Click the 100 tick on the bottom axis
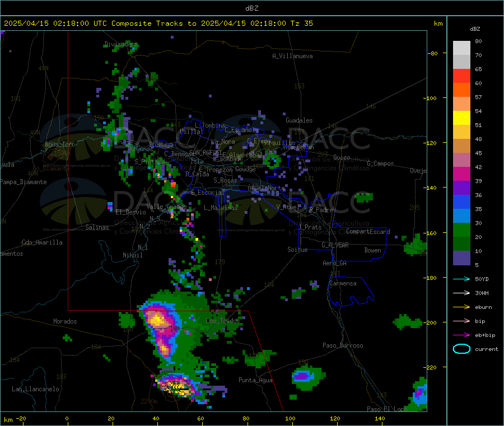This screenshot has width=504, height=426. coord(290,418)
